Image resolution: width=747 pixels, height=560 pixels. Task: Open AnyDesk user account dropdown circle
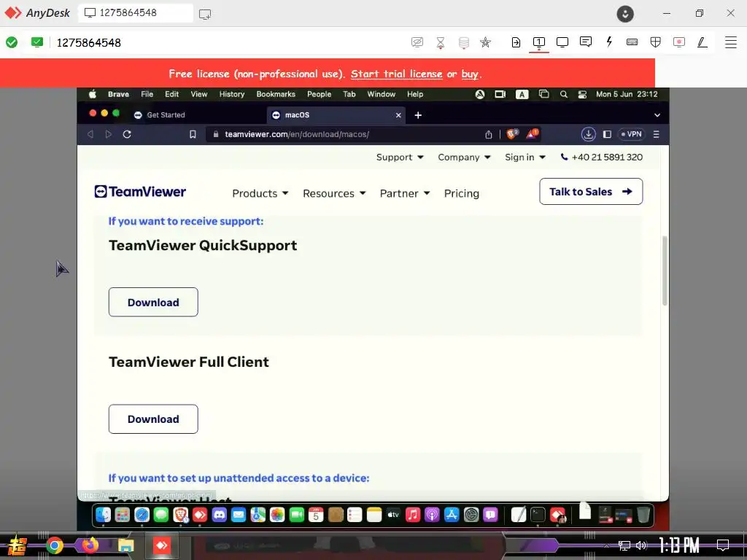coord(625,13)
